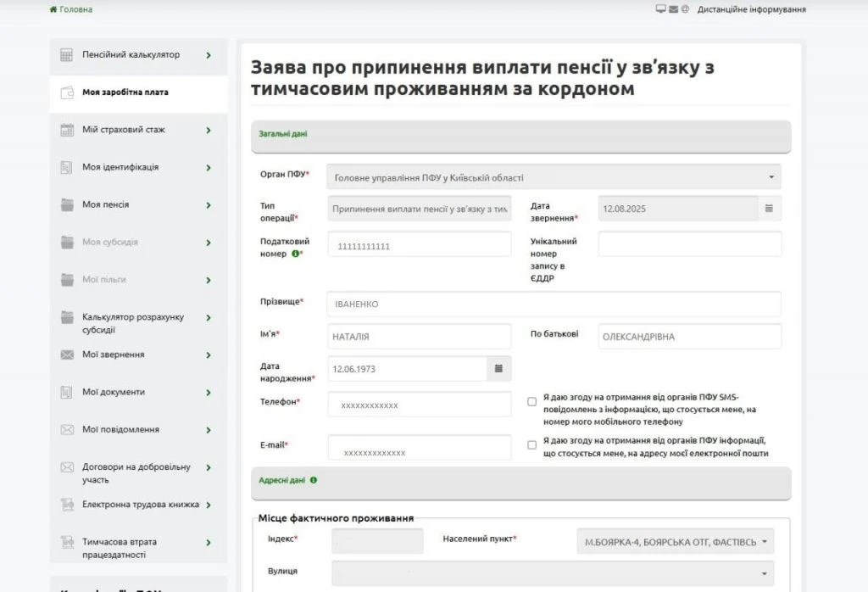
Task: Click the info icon next to Адресні дані
Action: tap(314, 480)
